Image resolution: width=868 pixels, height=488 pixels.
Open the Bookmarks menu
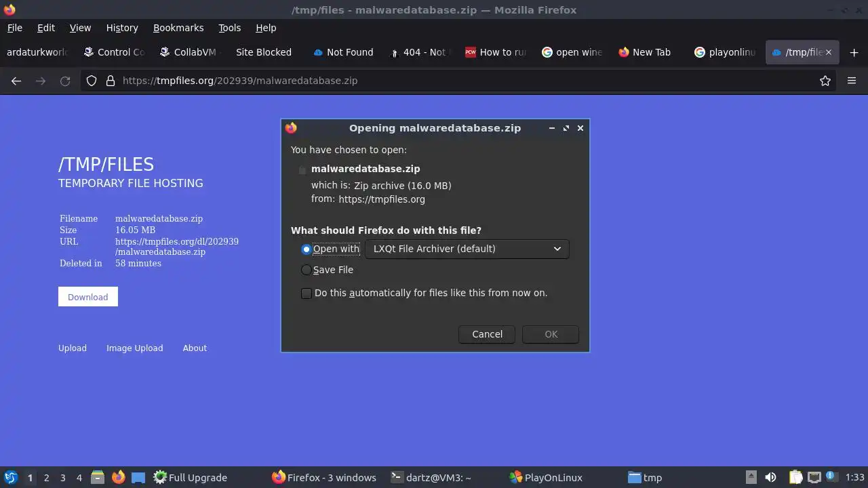click(178, 28)
